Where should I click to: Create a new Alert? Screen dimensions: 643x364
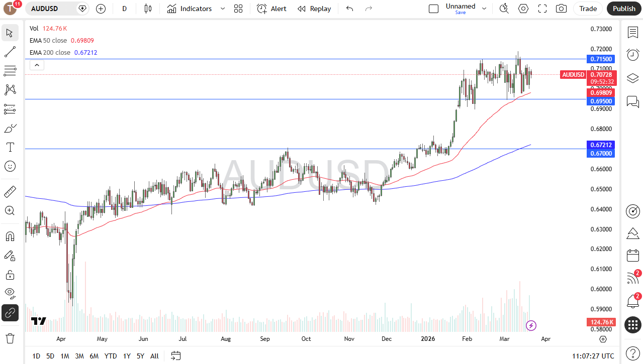pyautogui.click(x=272, y=9)
